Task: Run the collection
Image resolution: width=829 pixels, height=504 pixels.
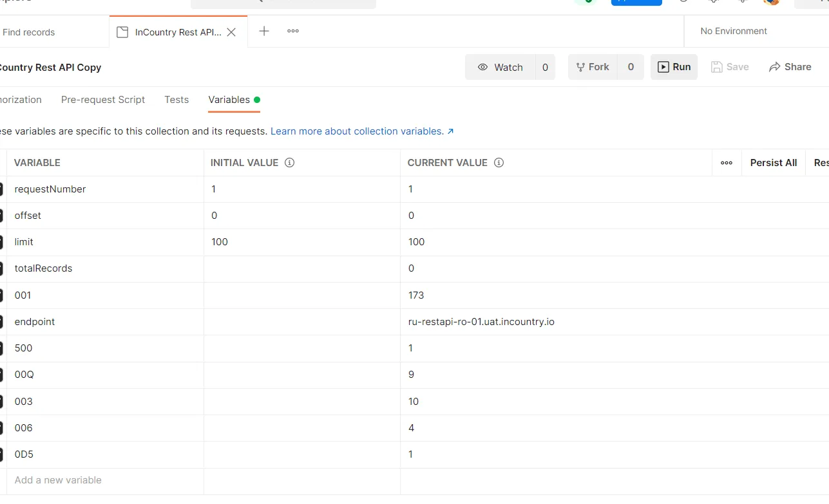Action: click(674, 67)
